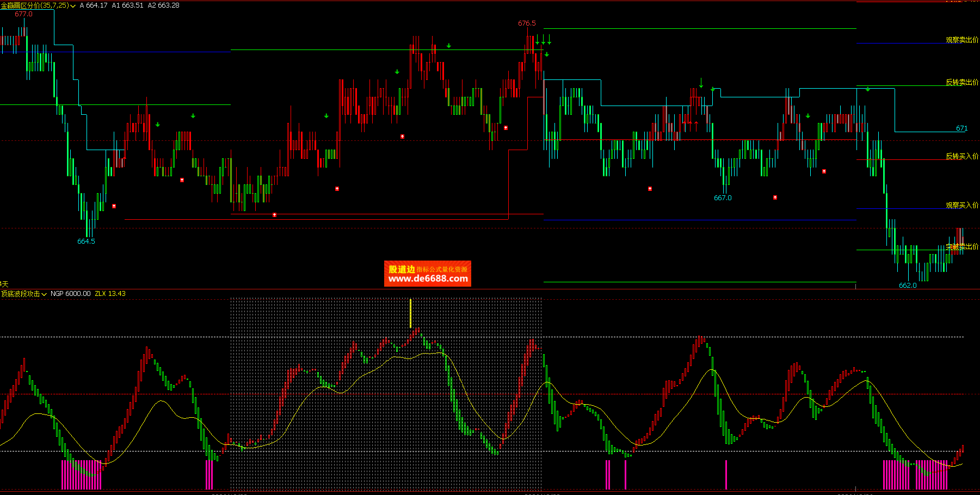Click the green sell arrow under the 观察卖出价 label

click(868, 89)
